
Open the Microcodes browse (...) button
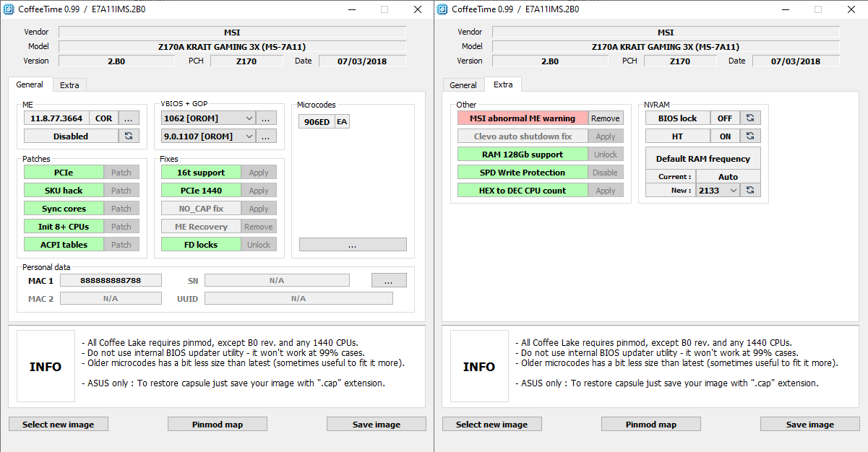pos(353,244)
